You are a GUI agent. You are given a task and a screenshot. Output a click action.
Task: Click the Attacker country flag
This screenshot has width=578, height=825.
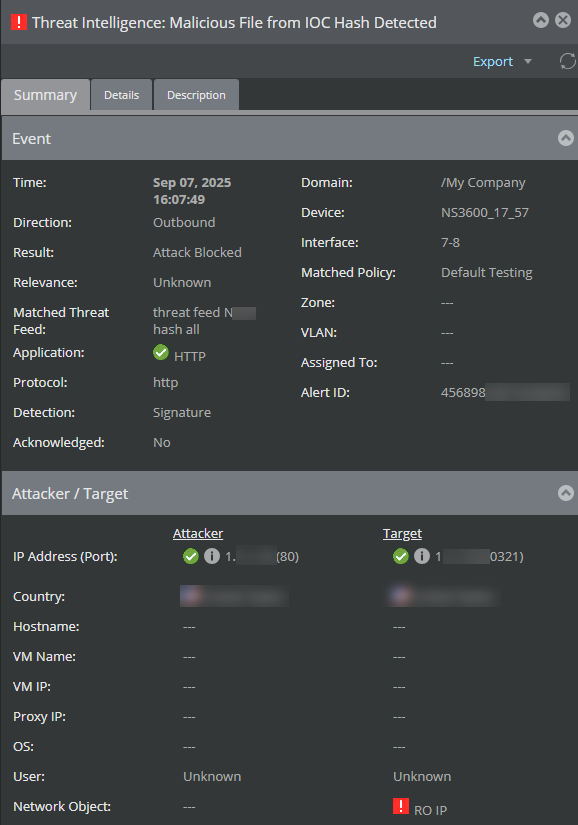coord(191,596)
